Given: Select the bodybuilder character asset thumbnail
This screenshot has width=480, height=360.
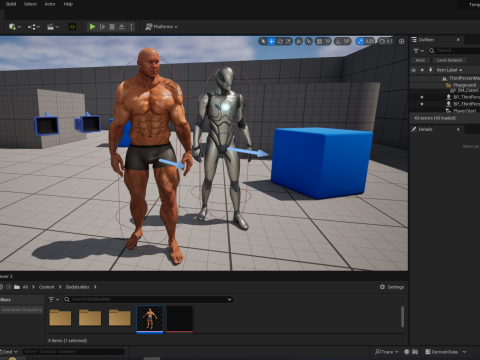Looking at the screenshot, I should tap(150, 319).
